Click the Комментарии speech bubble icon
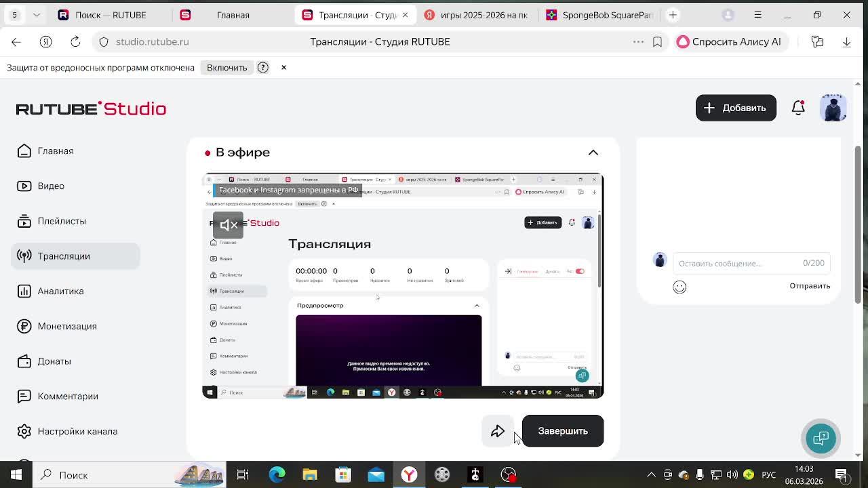868x488 pixels. 24,396
